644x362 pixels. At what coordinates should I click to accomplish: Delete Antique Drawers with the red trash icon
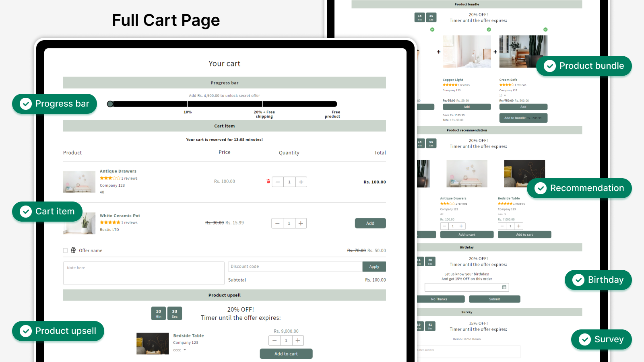click(268, 181)
